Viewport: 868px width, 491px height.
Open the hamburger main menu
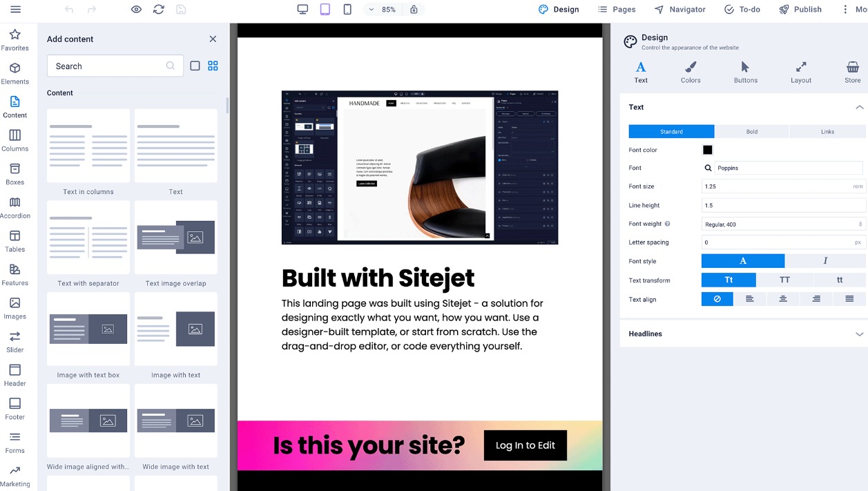pyautogui.click(x=15, y=9)
